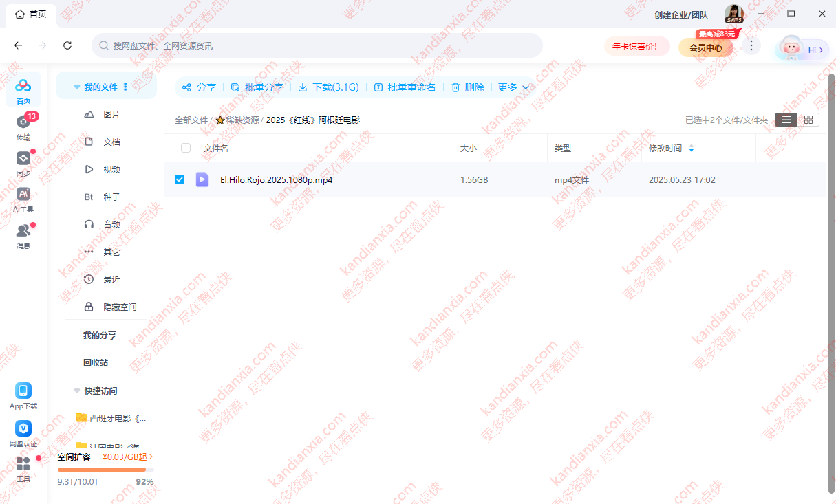Click the 下载(3.1G) download button
Image resolution: width=836 pixels, height=504 pixels.
(x=329, y=87)
